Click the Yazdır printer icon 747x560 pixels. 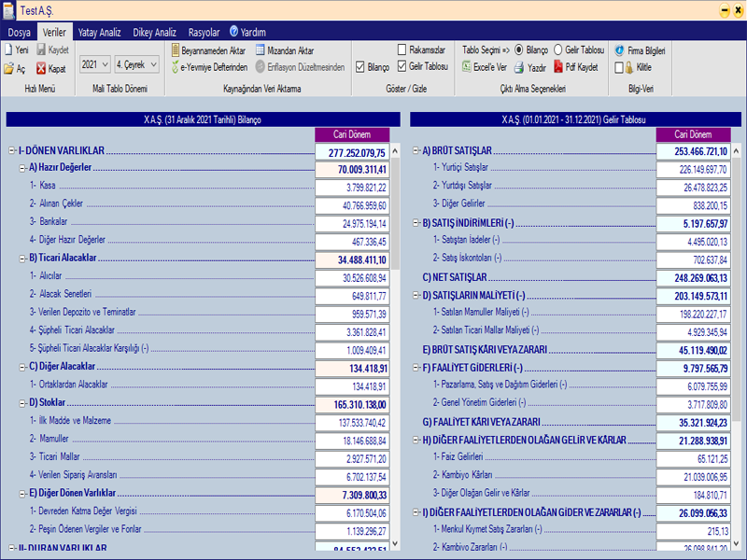(519, 67)
